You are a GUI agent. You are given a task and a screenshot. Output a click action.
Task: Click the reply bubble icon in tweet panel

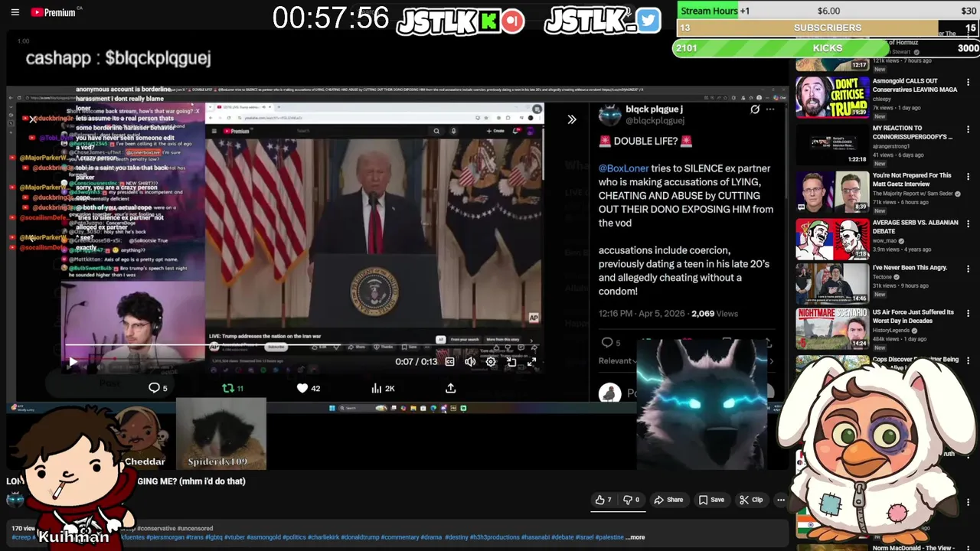[607, 342]
